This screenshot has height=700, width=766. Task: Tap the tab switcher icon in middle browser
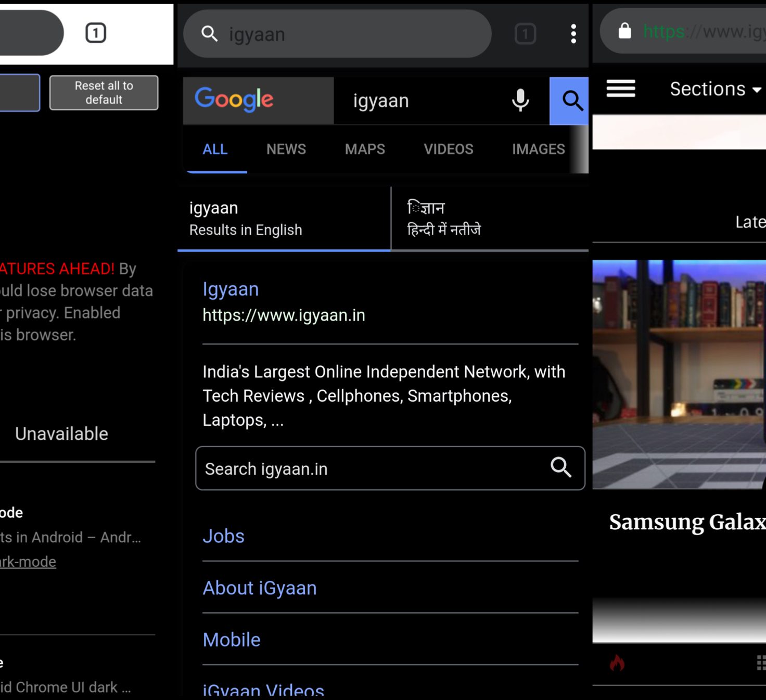click(x=525, y=34)
